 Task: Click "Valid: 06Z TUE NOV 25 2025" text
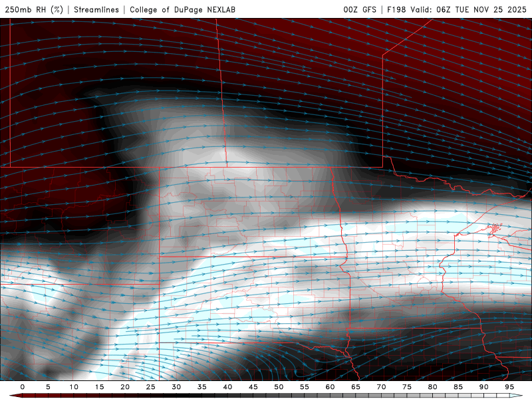468,9
